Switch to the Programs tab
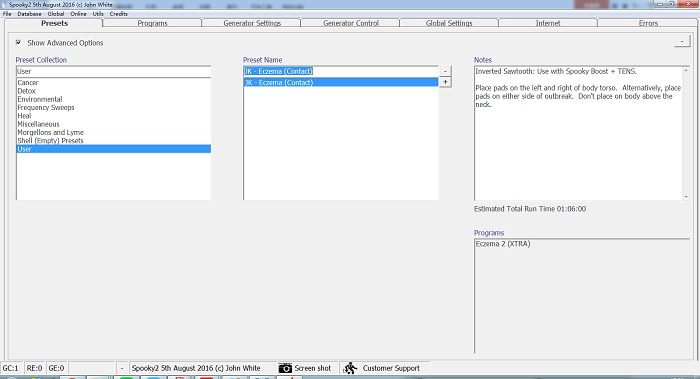 (x=152, y=23)
